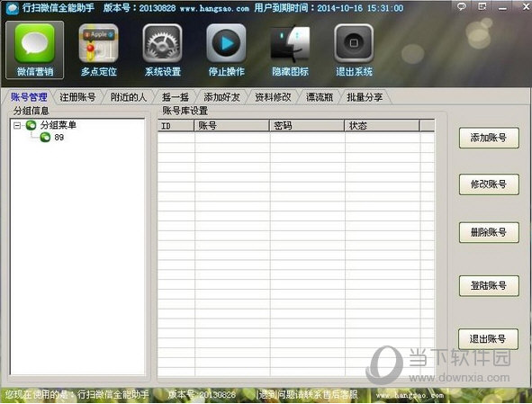This screenshot has width=532, height=404.
Task: Click the 退出系统 home button icon
Action: coord(354,49)
